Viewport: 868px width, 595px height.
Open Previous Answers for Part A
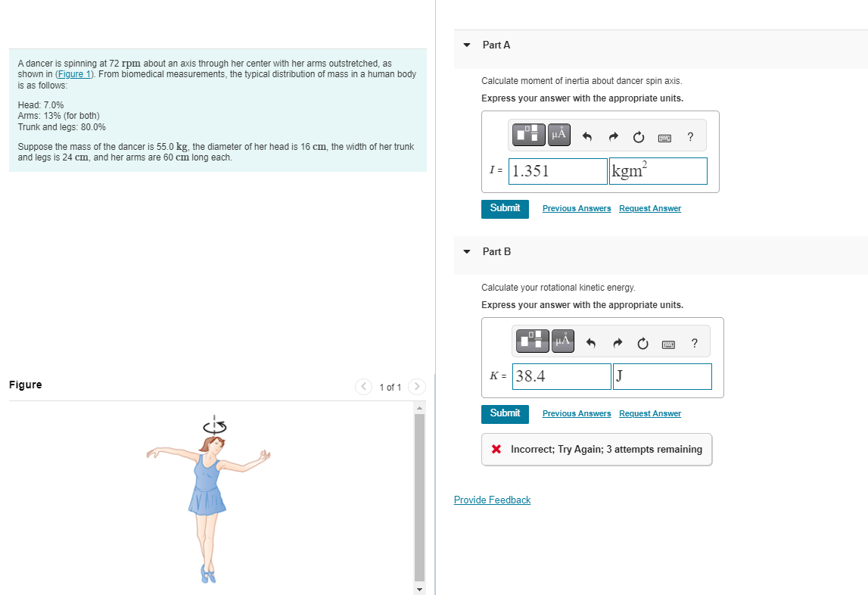tap(577, 208)
